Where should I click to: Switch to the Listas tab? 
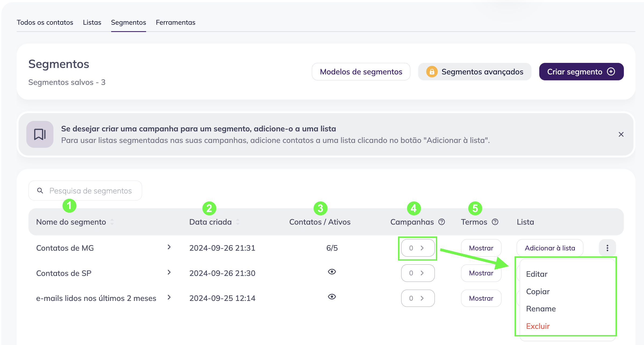click(92, 22)
